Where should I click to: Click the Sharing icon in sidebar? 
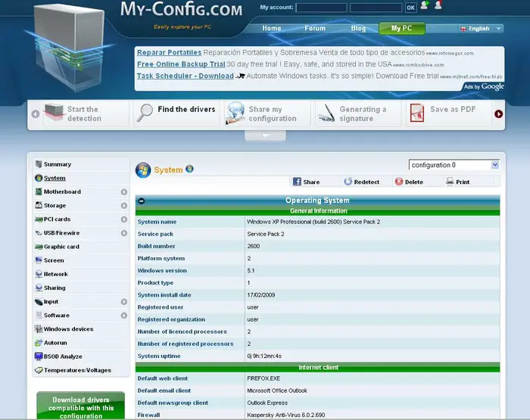39,288
